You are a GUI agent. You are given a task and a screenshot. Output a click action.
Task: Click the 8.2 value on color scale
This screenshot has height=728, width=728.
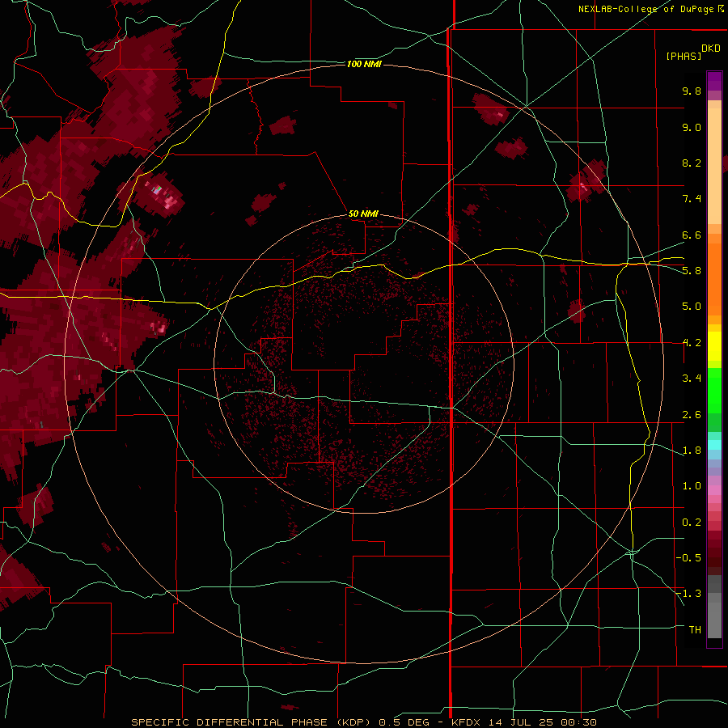[692, 163]
